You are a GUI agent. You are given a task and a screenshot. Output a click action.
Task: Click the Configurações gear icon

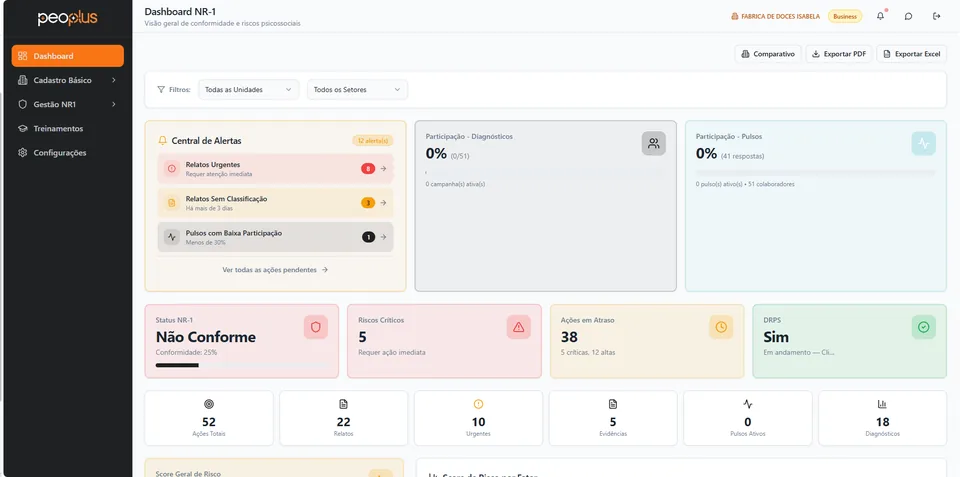23,153
